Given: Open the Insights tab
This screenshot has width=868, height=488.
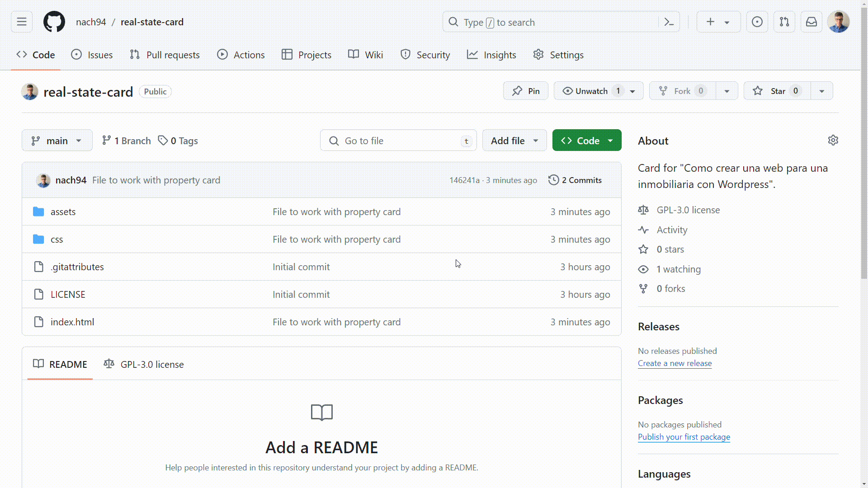Looking at the screenshot, I should 491,55.
